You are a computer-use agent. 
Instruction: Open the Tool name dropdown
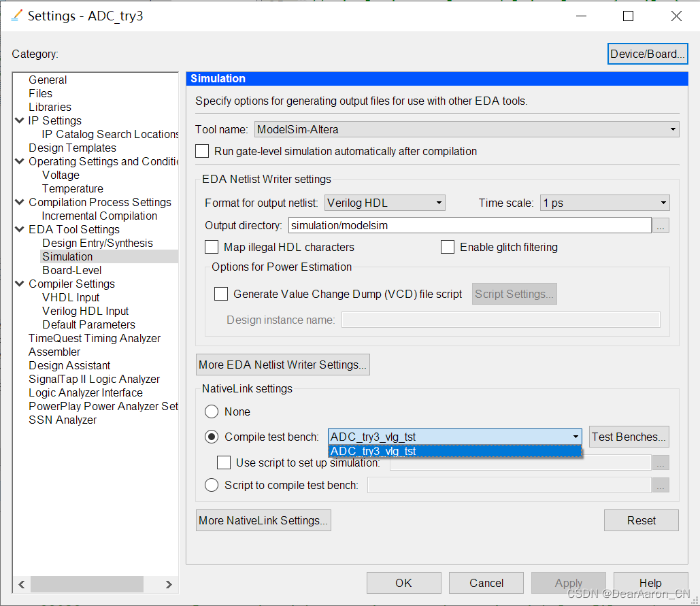[x=672, y=129]
